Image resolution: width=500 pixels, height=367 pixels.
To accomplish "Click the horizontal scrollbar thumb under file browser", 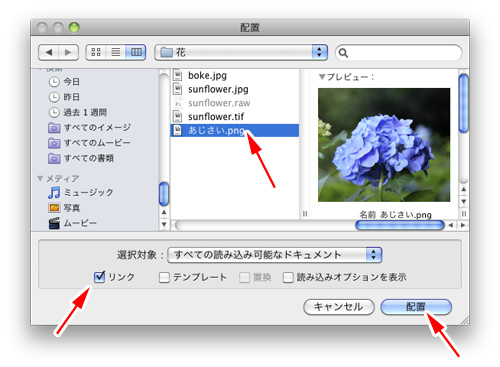I will click(400, 225).
